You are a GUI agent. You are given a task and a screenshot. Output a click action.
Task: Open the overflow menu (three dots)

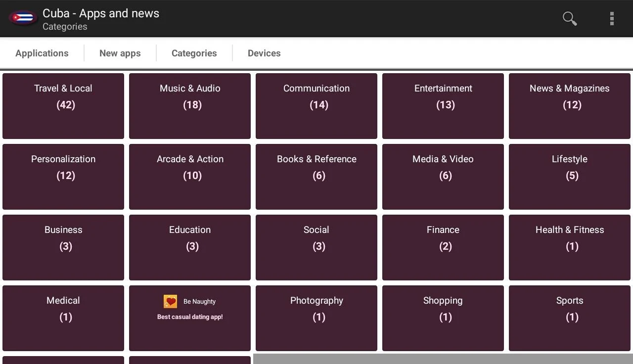[612, 18]
